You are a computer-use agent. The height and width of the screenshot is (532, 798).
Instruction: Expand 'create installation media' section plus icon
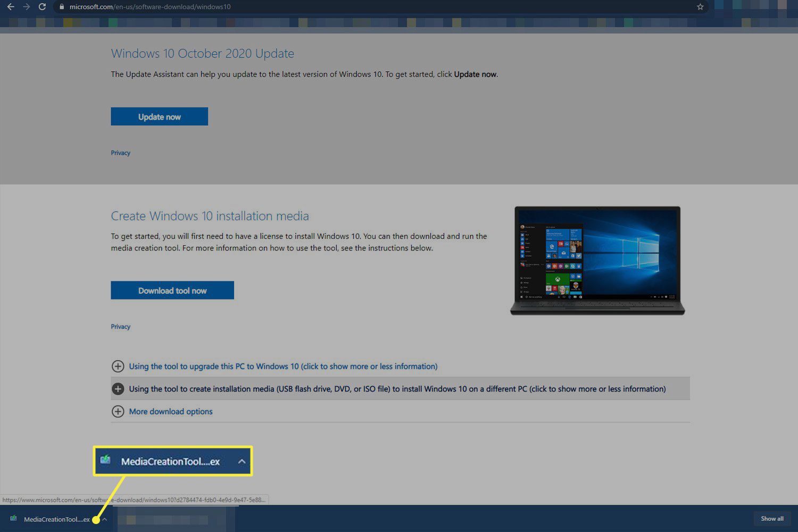point(118,389)
